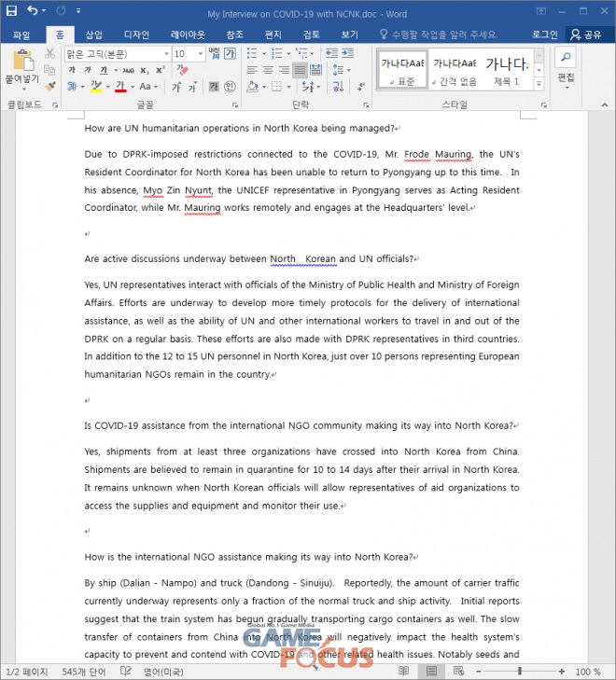Image resolution: width=616 pixels, height=680 pixels.
Task: Click the Undo arrow icon
Action: click(x=33, y=11)
